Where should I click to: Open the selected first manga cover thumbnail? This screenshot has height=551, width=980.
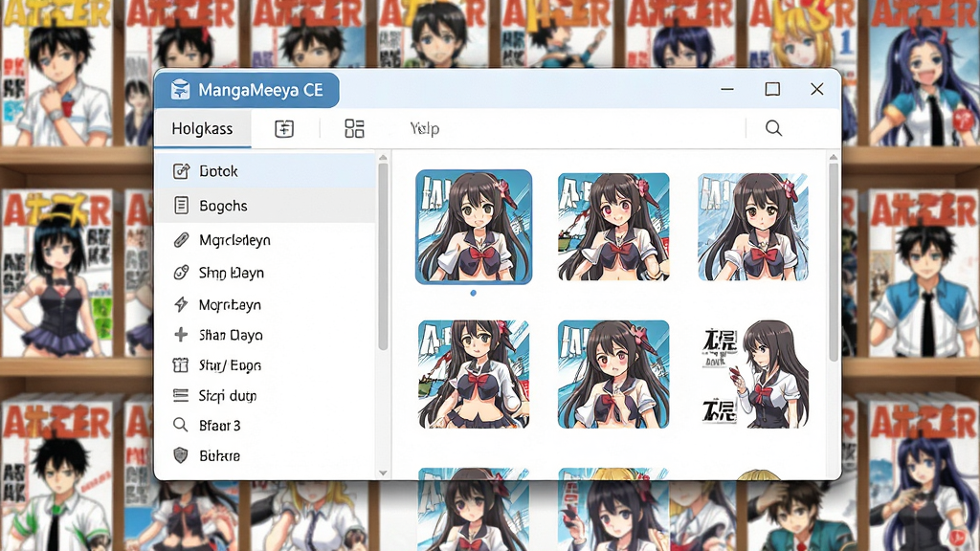click(x=474, y=227)
